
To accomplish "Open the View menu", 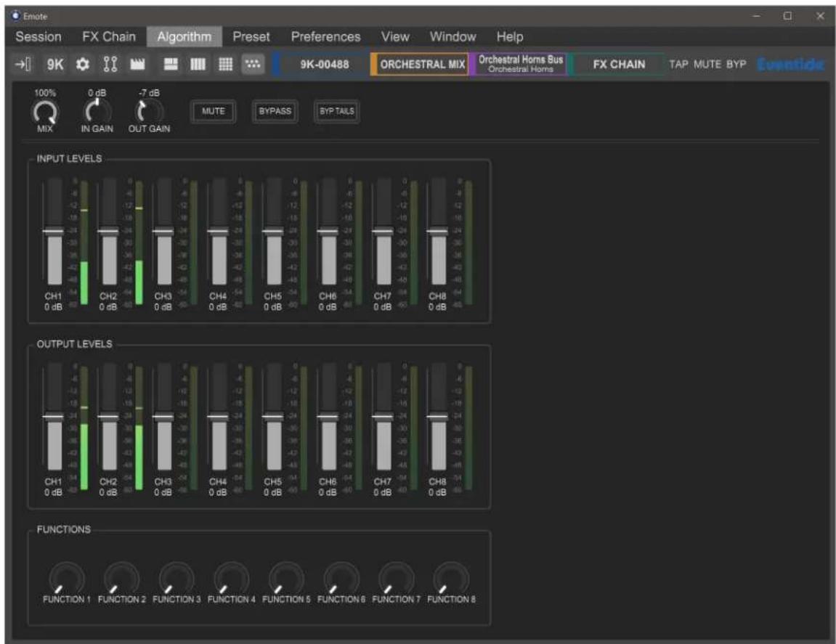I will coord(395,37).
